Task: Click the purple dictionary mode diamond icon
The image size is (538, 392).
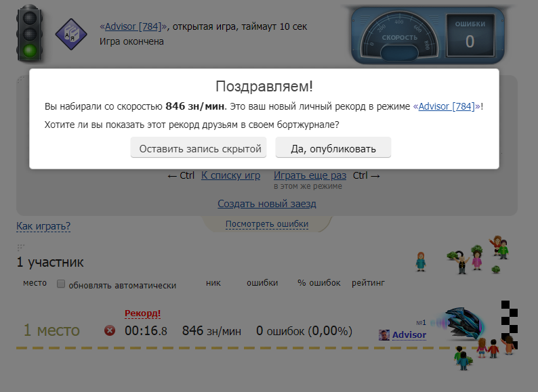Action: point(71,35)
